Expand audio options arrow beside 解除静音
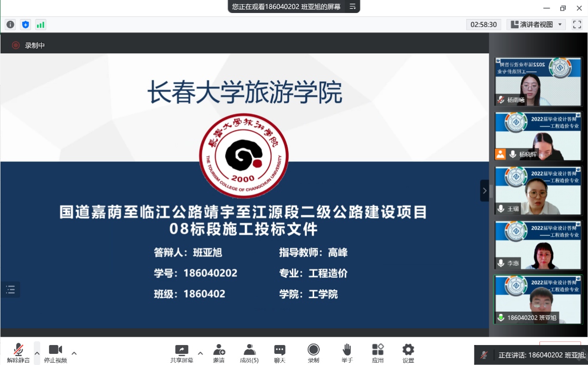 click(37, 353)
